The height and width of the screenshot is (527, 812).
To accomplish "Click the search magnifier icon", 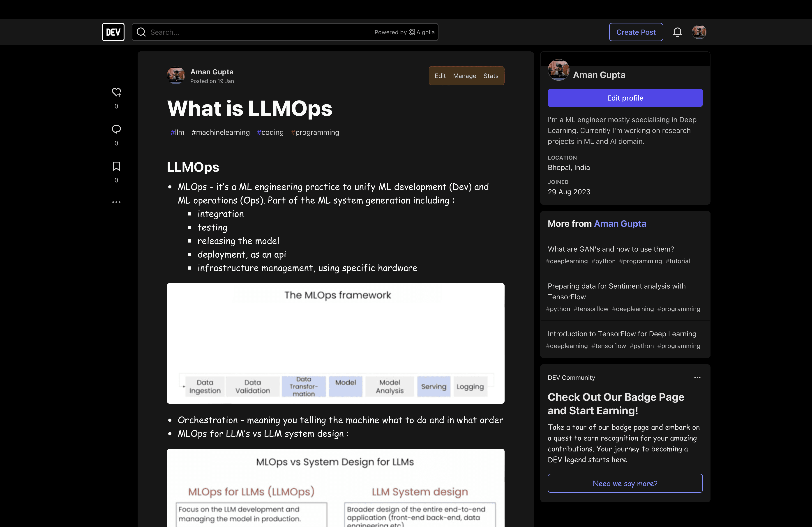I will point(141,32).
